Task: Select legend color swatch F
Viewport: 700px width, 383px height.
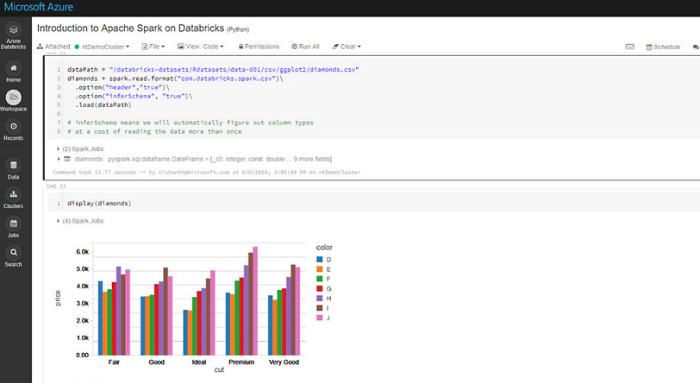Action: (x=320, y=279)
